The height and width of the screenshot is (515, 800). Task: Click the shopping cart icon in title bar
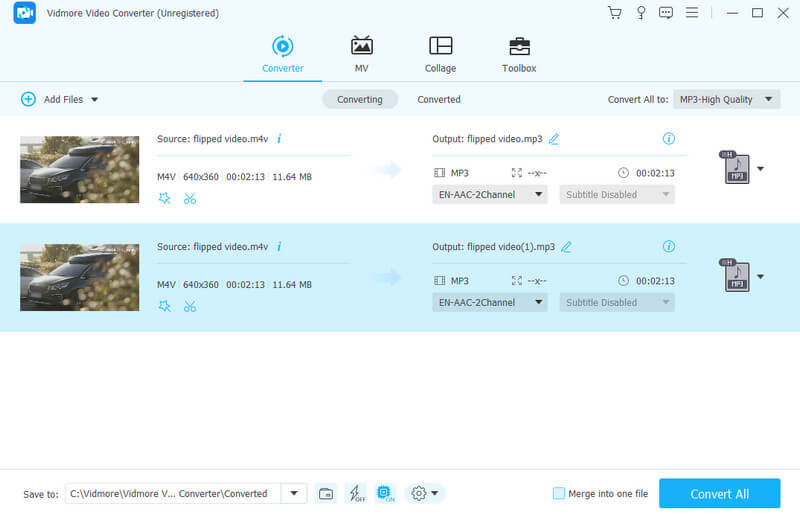pyautogui.click(x=614, y=13)
